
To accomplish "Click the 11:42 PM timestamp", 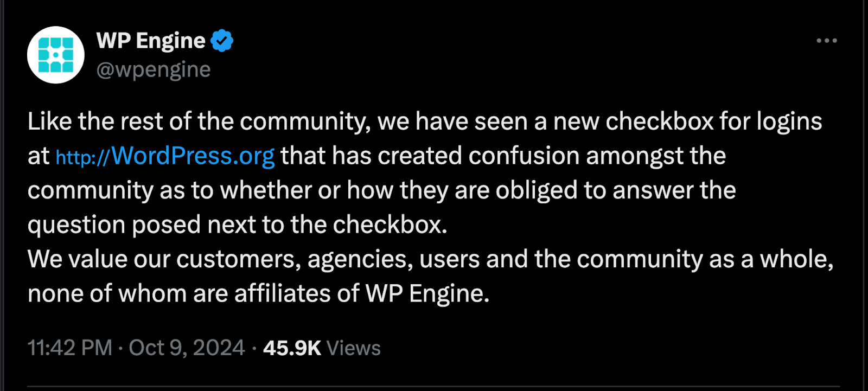I will (70, 348).
